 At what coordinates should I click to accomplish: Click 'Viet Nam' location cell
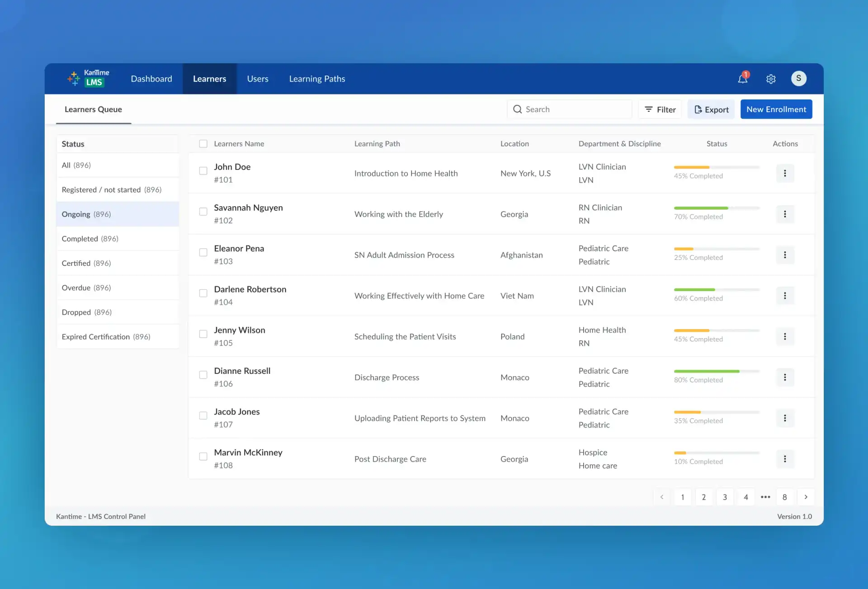pos(517,296)
